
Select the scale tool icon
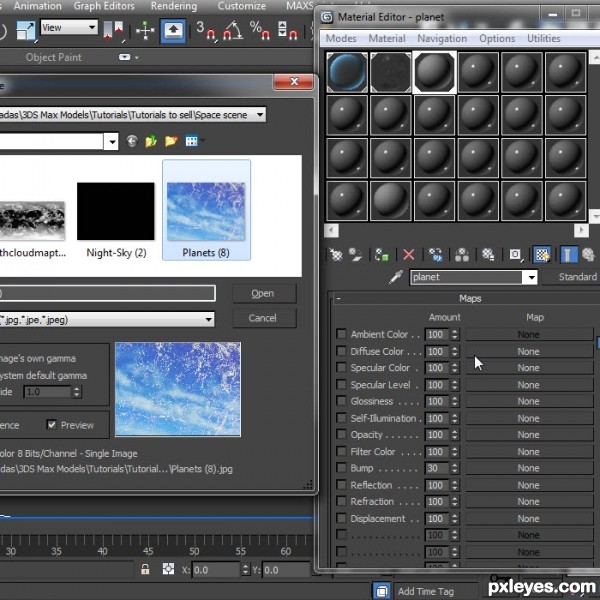tap(26, 30)
